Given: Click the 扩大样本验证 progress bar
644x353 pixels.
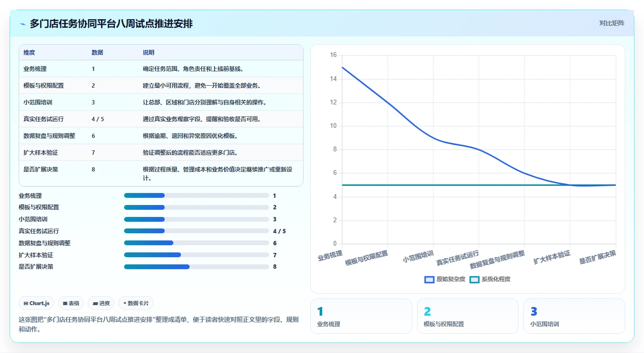Looking at the screenshot, I should [196, 255].
